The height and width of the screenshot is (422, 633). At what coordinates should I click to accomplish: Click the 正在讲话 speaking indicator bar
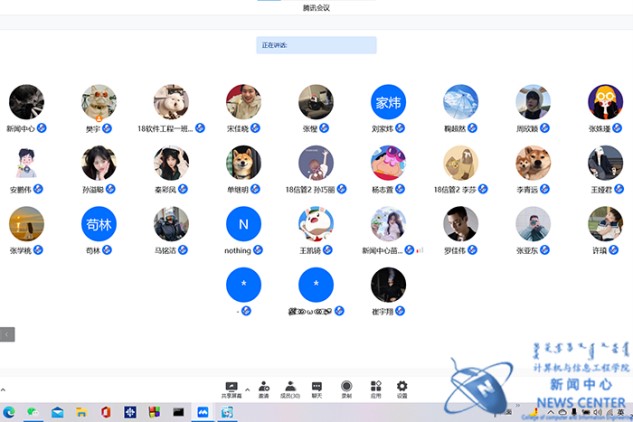316,45
